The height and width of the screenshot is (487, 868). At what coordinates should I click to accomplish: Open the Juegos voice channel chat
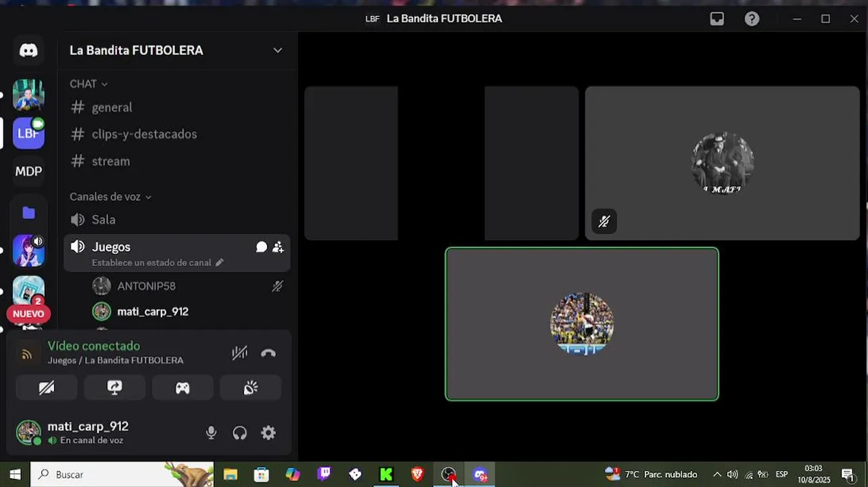tap(262, 247)
